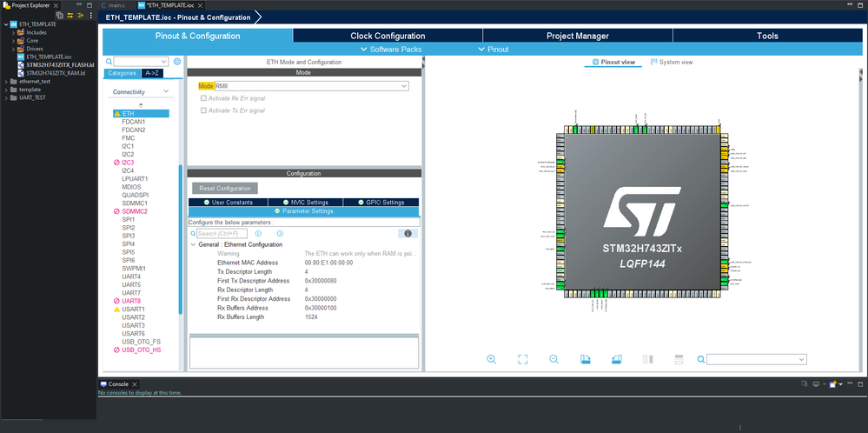Click Open Console icon in Console panel
The height and width of the screenshot is (433, 868).
832,384
